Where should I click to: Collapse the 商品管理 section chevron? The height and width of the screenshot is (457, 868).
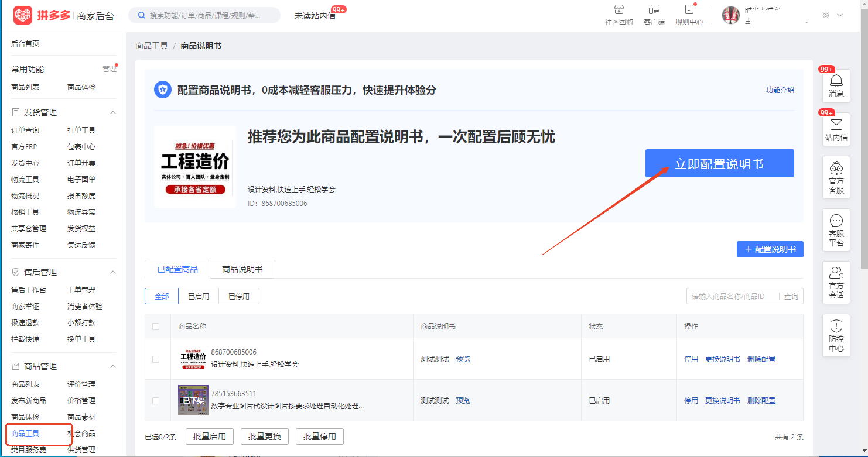(113, 366)
